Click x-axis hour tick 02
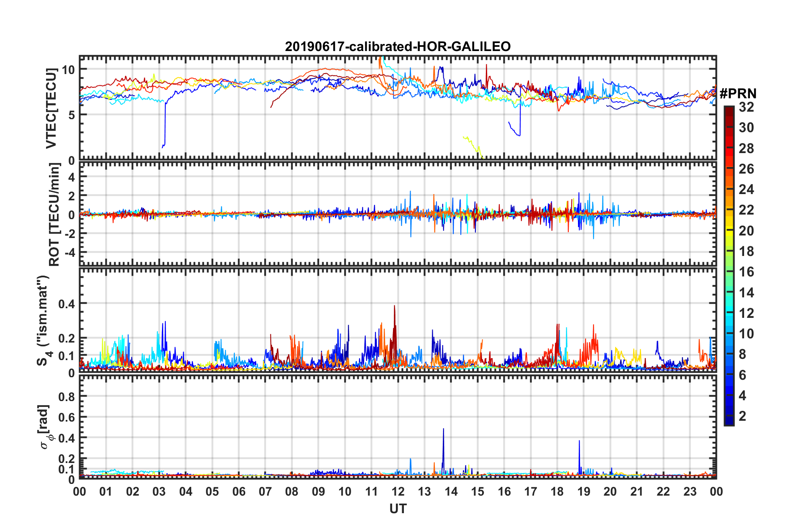Viewport: 796px width, 532px height. [x=133, y=491]
